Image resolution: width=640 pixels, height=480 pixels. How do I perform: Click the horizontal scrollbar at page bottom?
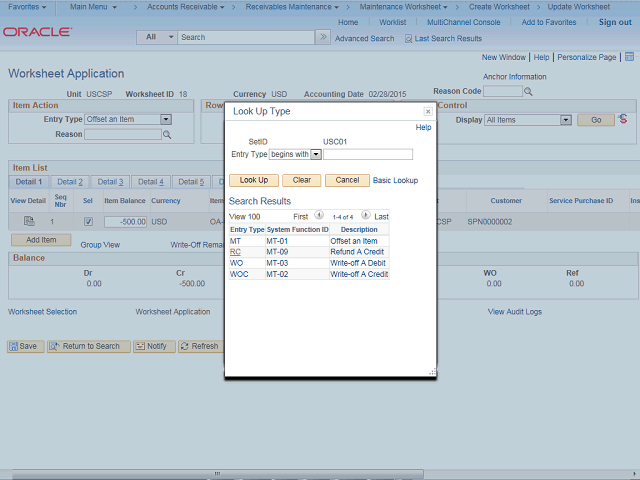pyautogui.click(x=216, y=474)
